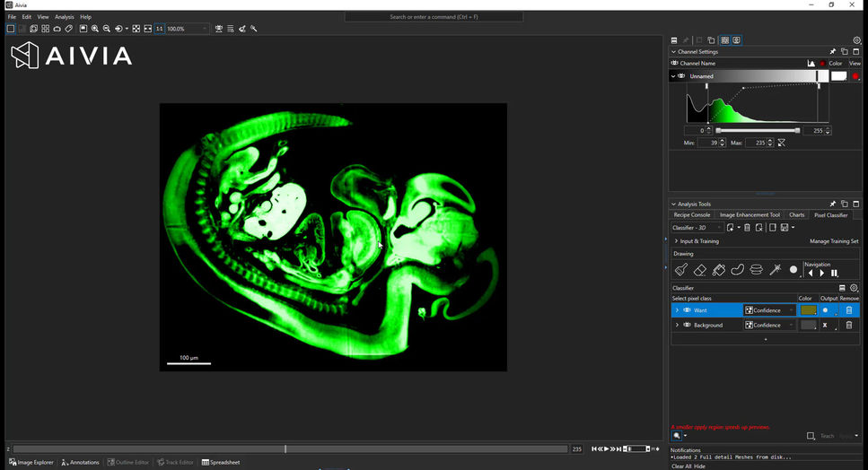Click Manage Training Set

834,241
